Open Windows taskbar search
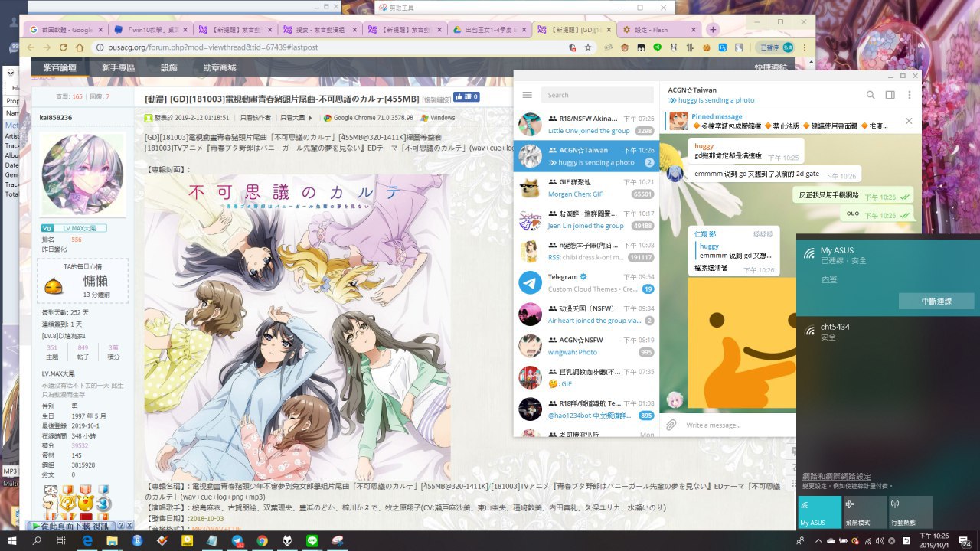980x551 pixels. [37, 540]
